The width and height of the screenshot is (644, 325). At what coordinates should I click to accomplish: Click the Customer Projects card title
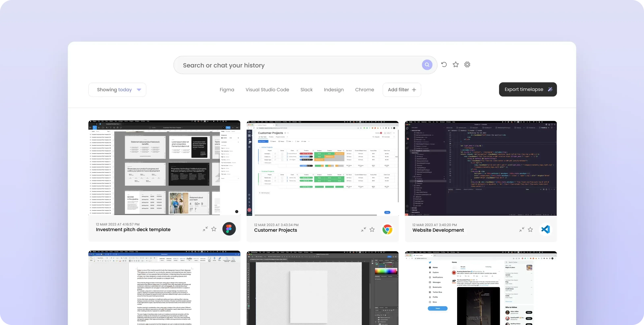click(x=276, y=230)
